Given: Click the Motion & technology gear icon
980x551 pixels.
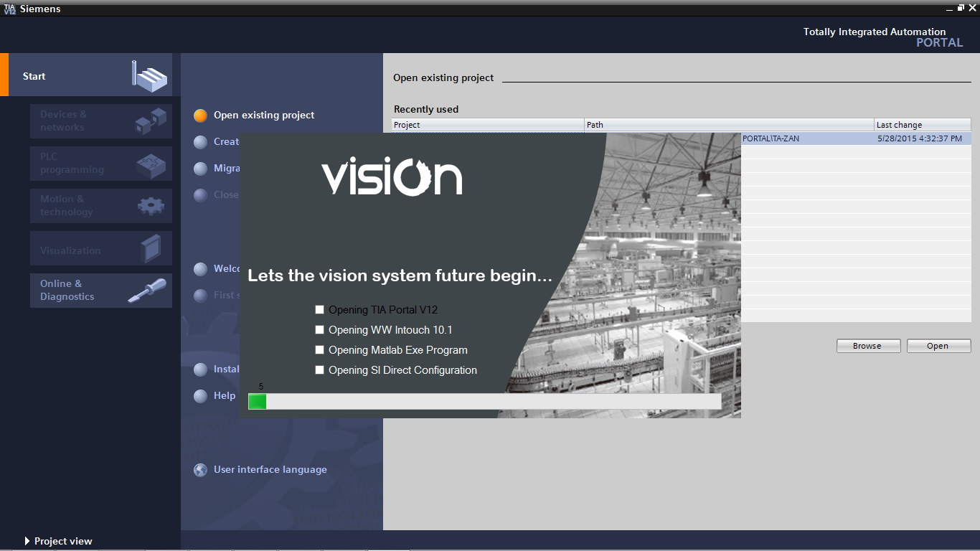Looking at the screenshot, I should [x=151, y=206].
